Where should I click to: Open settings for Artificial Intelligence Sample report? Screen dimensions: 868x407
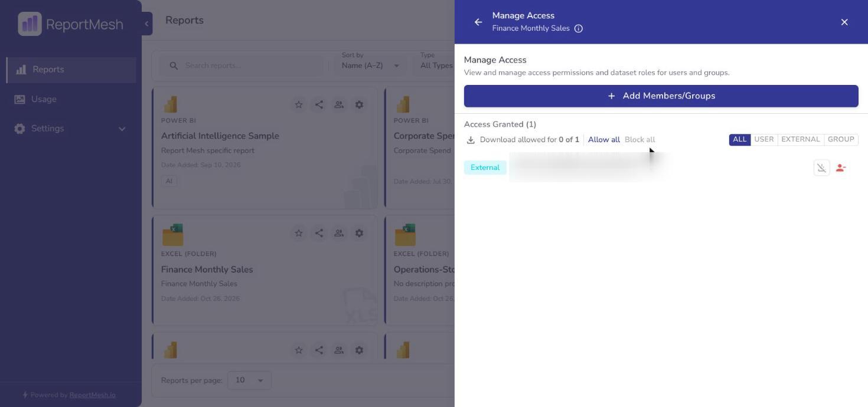[359, 104]
